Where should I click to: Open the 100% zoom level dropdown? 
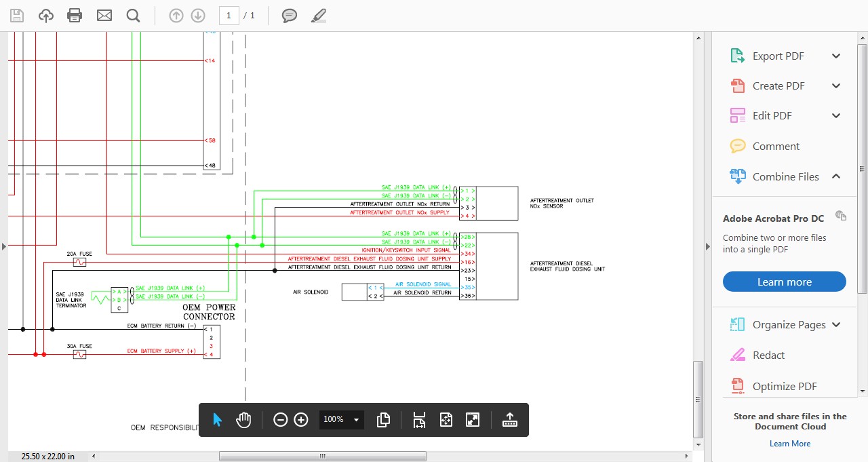tap(341, 420)
